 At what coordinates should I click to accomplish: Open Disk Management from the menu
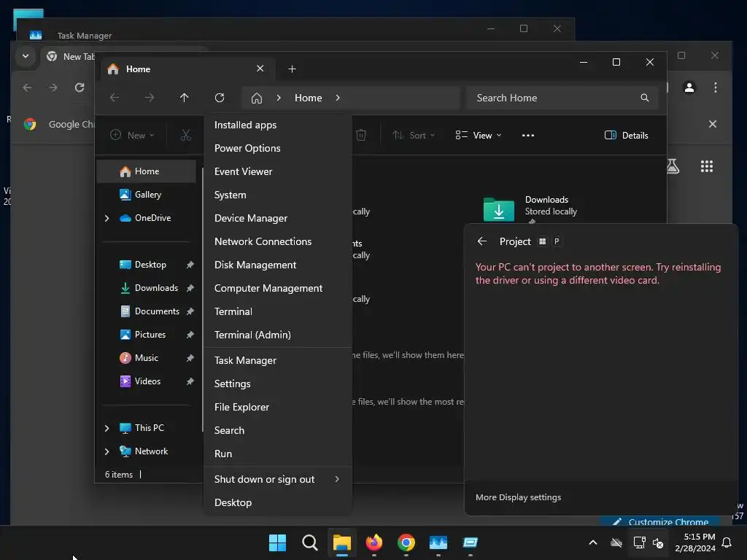278,265
